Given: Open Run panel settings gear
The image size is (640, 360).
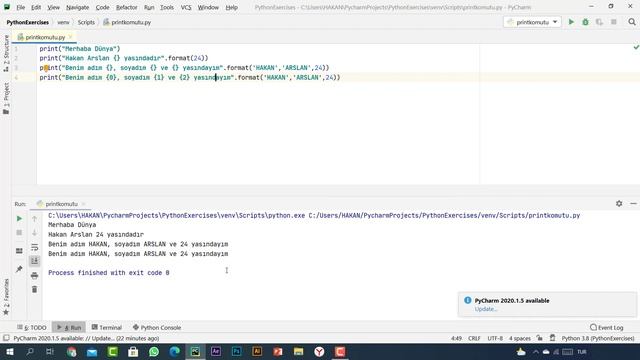Looking at the screenshot, I should click(x=619, y=203).
